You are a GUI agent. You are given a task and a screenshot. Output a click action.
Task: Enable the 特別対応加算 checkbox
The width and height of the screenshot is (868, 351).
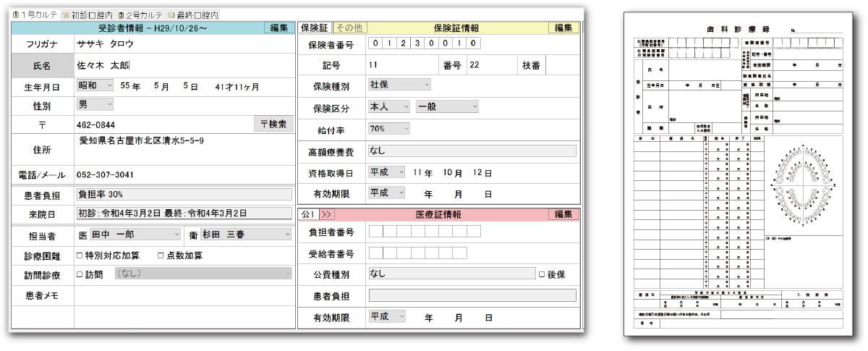click(80, 255)
